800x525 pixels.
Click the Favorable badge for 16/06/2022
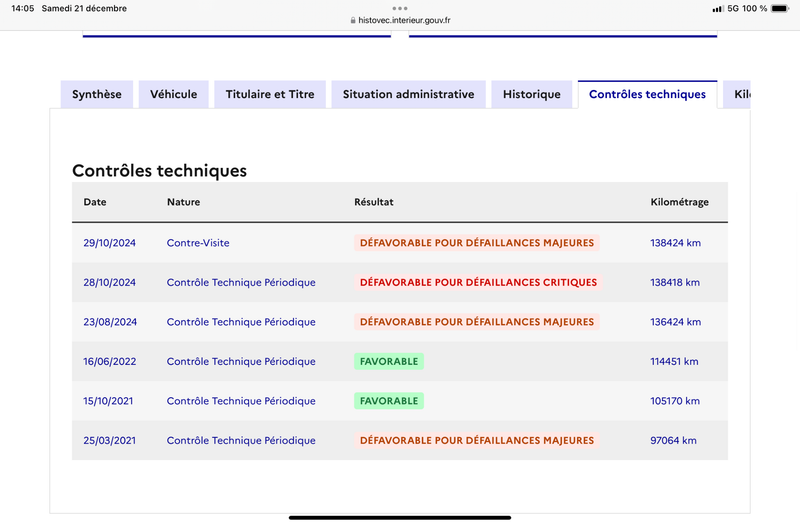[389, 362]
